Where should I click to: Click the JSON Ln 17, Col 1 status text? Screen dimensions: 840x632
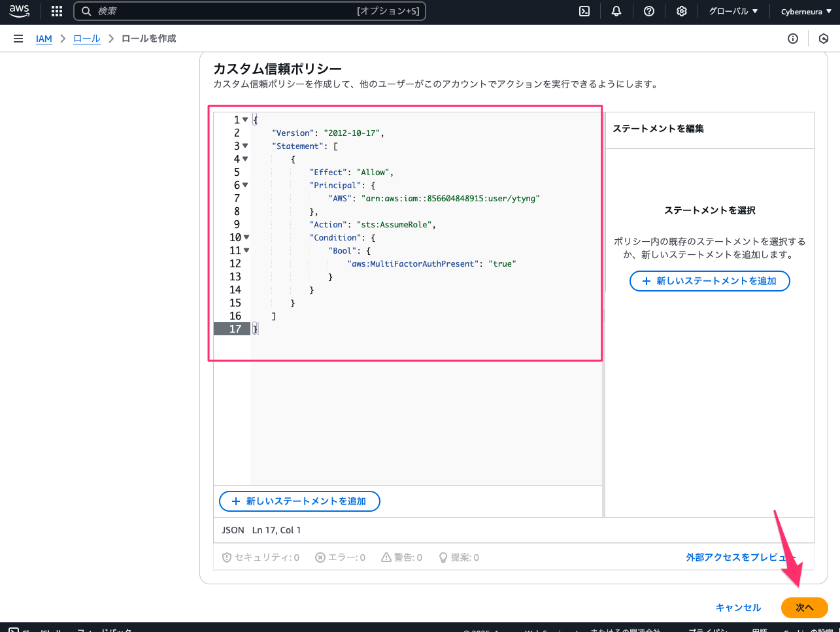point(261,530)
